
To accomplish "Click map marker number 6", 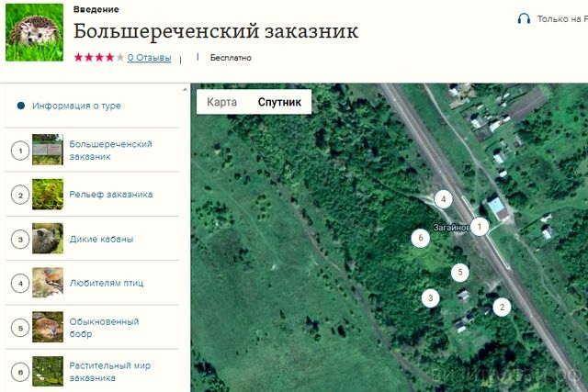I will (421, 238).
